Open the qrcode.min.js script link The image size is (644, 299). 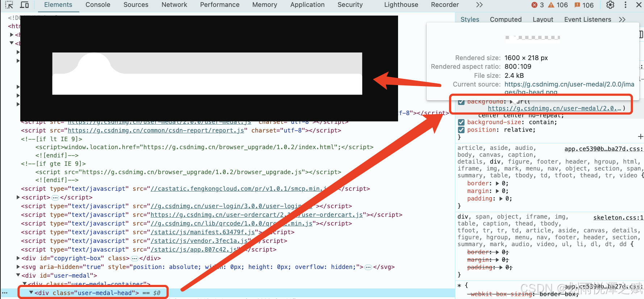pos(231,223)
